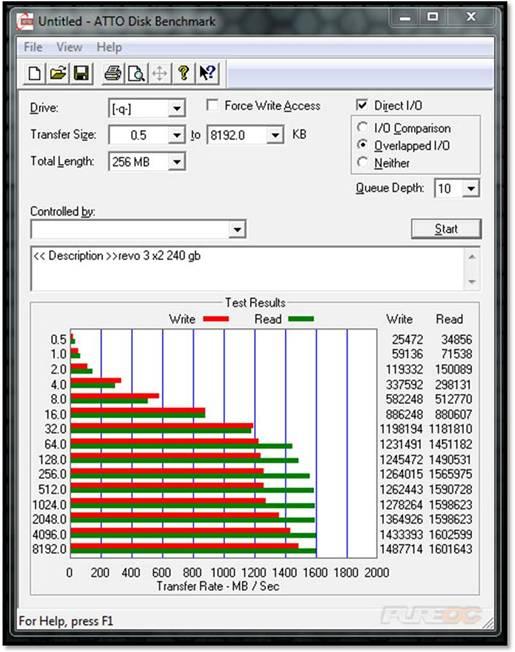
Task: Click the write value 886248
Action: [404, 414]
